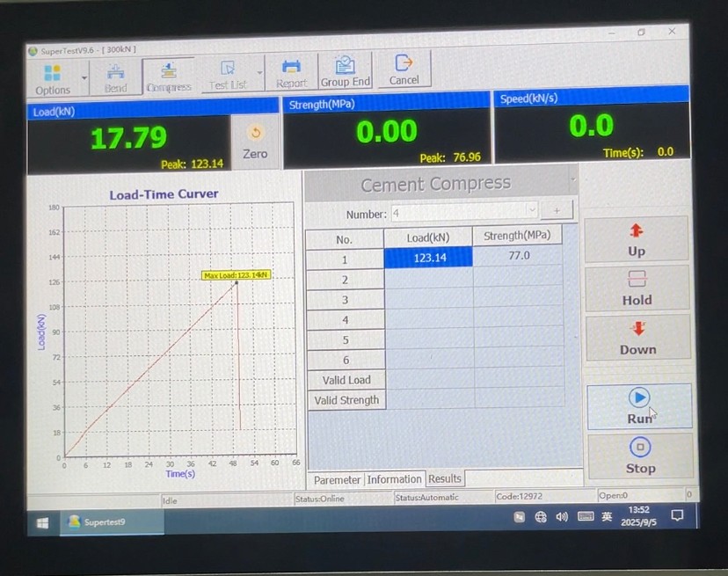Screen dimensions: 728x576
Task: Start the test with Run
Action: pyautogui.click(x=639, y=406)
